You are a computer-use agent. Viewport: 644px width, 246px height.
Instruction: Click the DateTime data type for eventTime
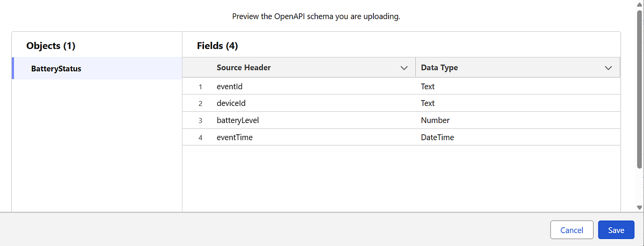[x=437, y=138]
